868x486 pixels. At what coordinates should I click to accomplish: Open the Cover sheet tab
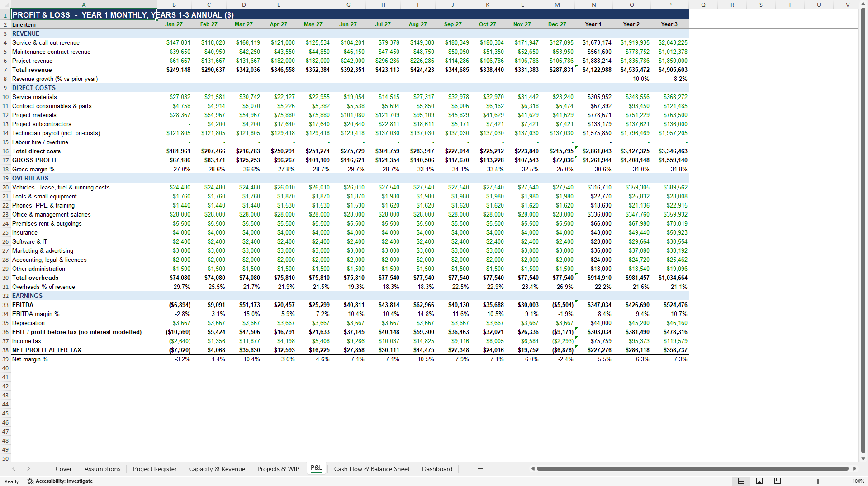[x=63, y=469]
